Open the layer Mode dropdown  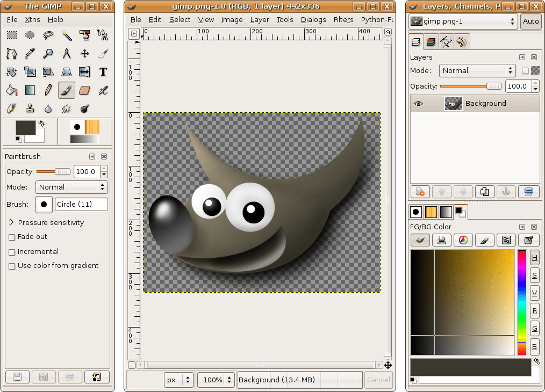click(476, 70)
